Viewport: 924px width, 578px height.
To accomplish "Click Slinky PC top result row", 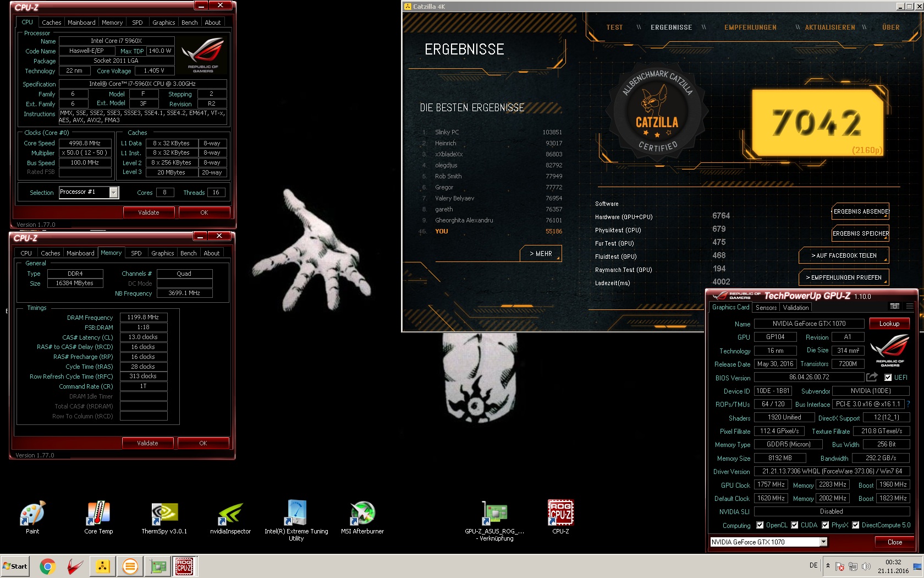I will point(492,132).
